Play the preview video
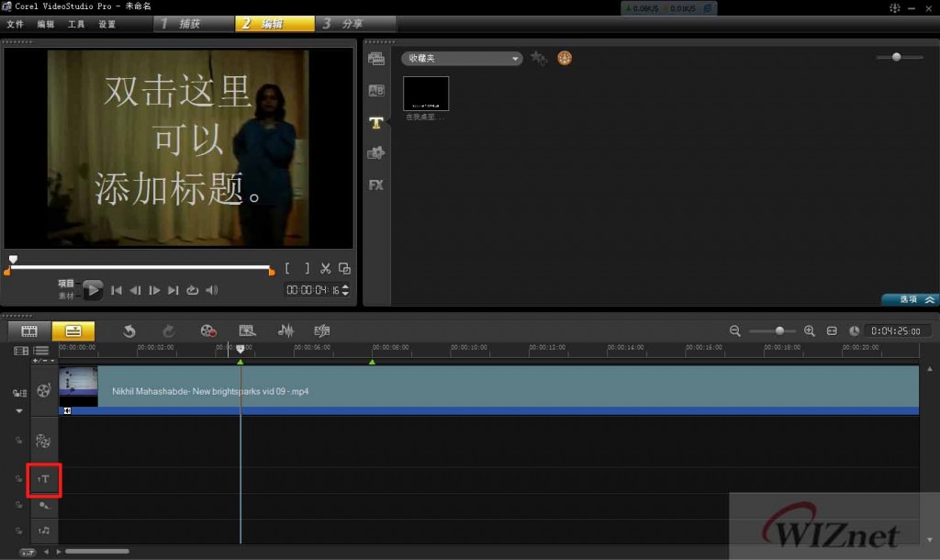 coord(93,290)
